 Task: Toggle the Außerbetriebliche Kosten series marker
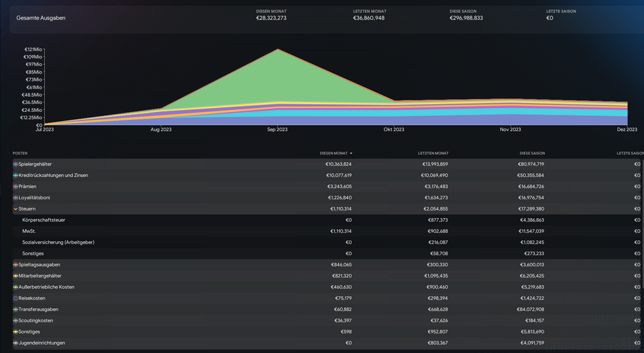[x=16, y=287]
